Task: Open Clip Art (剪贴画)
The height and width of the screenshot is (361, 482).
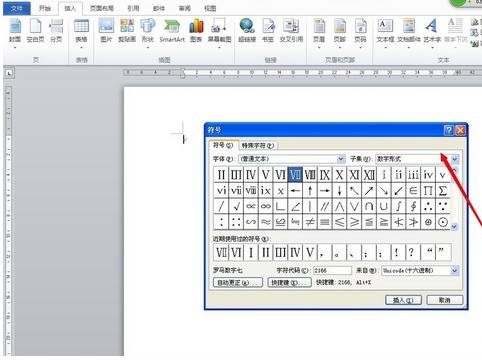Action: pos(127,32)
